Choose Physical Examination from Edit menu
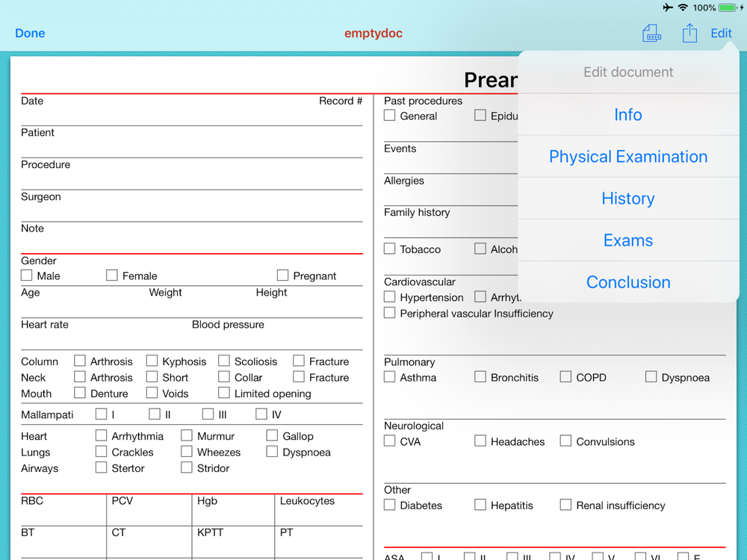 coord(628,157)
